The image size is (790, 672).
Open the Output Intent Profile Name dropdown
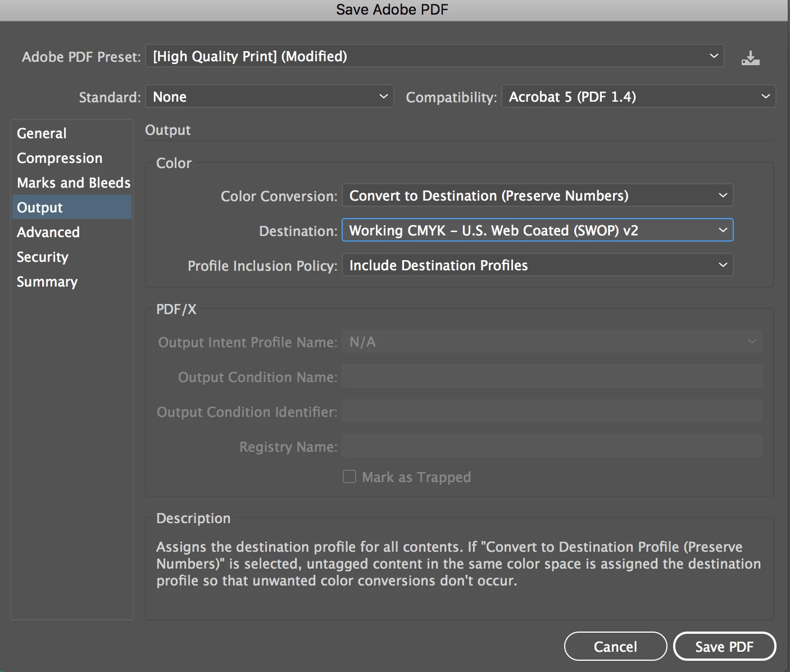[x=552, y=342]
